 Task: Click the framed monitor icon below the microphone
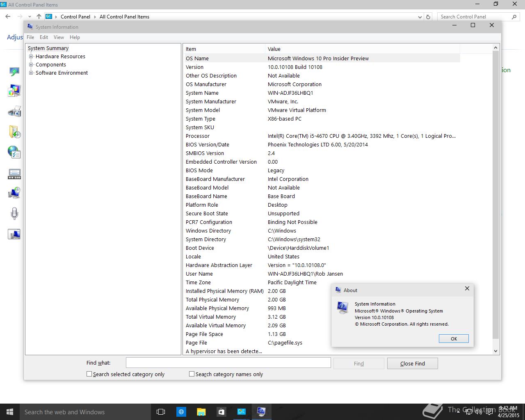click(14, 234)
